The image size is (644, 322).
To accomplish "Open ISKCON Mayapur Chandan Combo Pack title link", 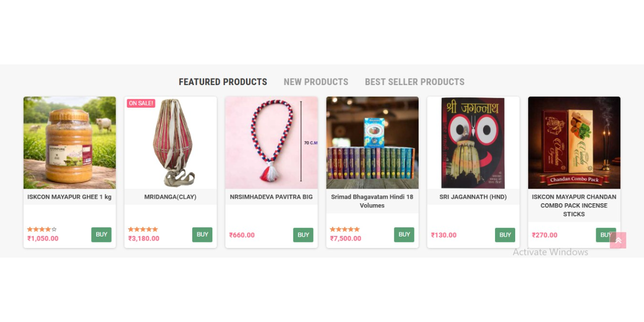I will 574,205.
